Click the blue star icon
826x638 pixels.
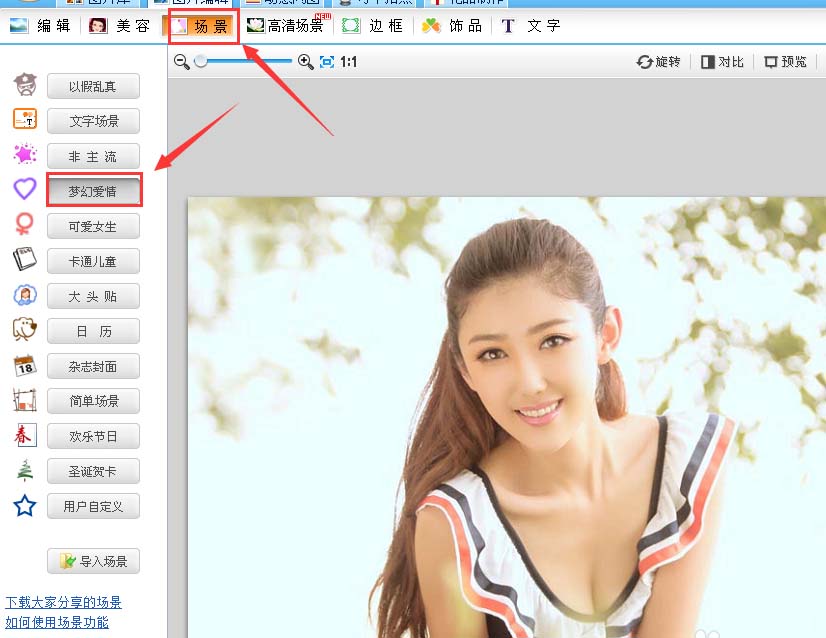[25, 506]
